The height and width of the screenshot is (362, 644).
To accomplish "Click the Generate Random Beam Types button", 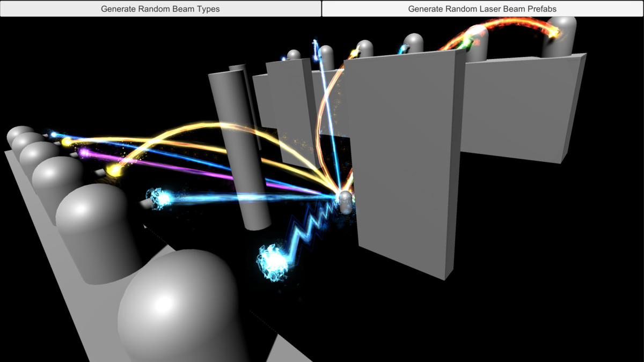I will click(160, 9).
